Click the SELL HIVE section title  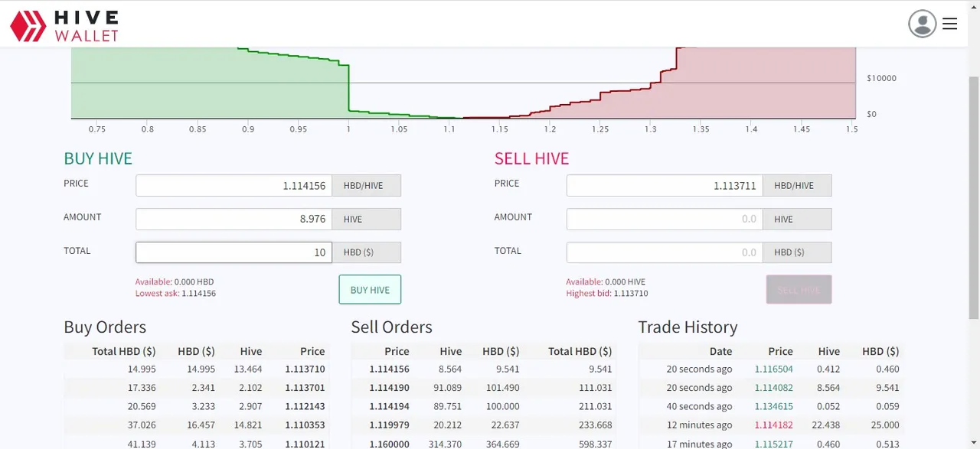[532, 158]
